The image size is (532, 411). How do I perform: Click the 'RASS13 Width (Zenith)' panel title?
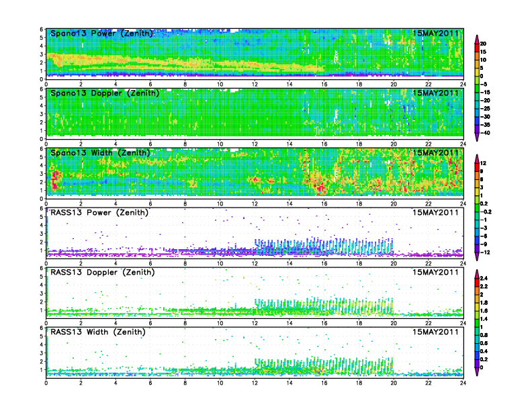tap(97, 332)
